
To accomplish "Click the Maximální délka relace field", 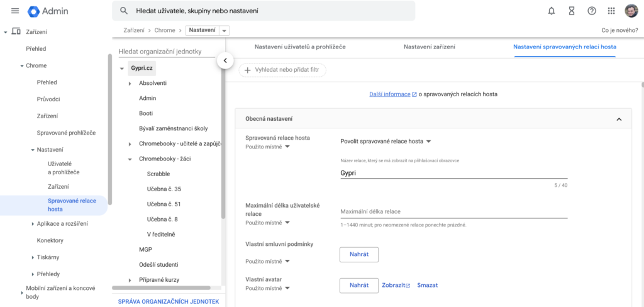I will coord(453,211).
